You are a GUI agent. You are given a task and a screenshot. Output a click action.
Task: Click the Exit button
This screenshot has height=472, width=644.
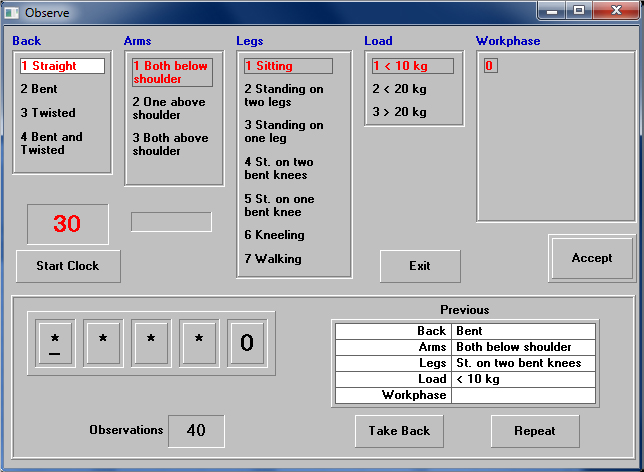click(420, 266)
